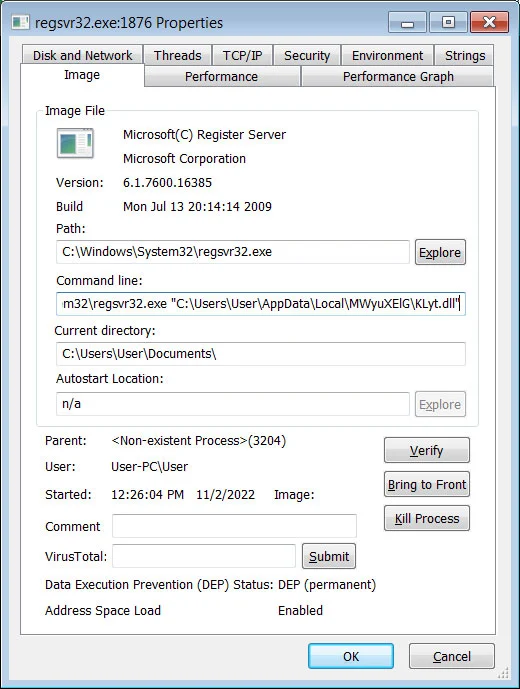
Task: Click the Kill Process button
Action: pos(426,519)
